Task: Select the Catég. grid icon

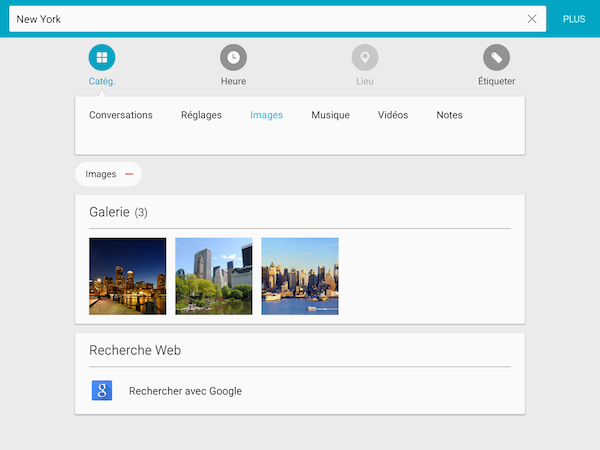Action: coord(102,57)
